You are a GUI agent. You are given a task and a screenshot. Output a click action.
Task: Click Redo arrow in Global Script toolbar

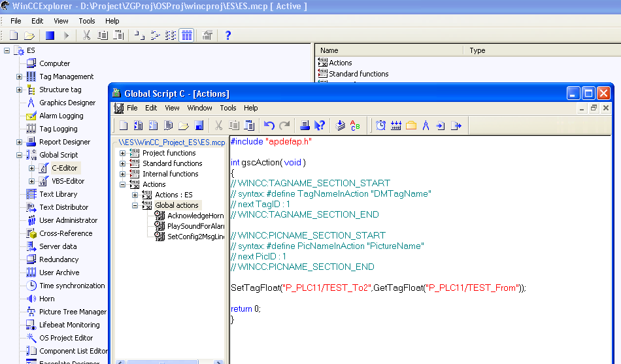[284, 125]
